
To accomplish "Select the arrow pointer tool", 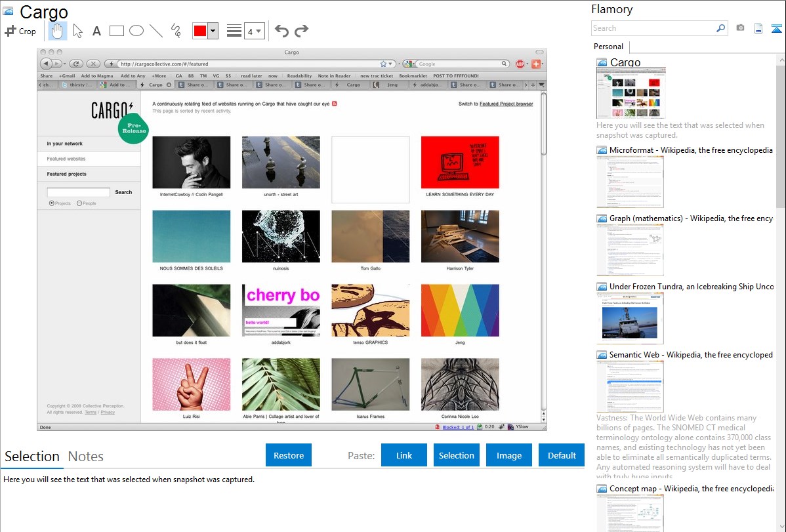I will 77,31.
